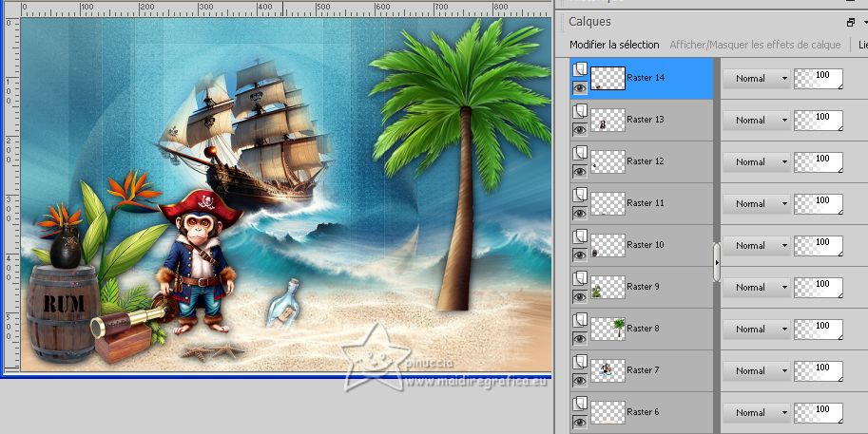Set the opacity slider of Raster 12
Viewport: 868px width, 434px height.
(819, 162)
